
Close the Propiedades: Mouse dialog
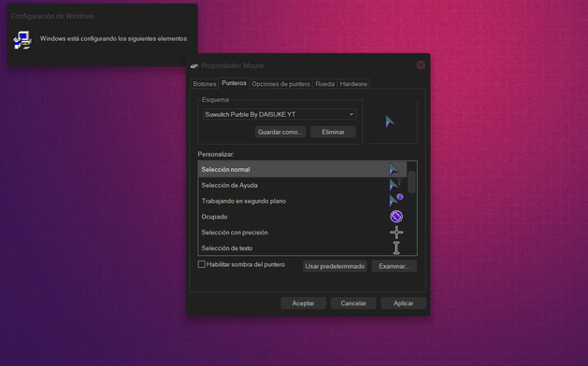click(421, 65)
